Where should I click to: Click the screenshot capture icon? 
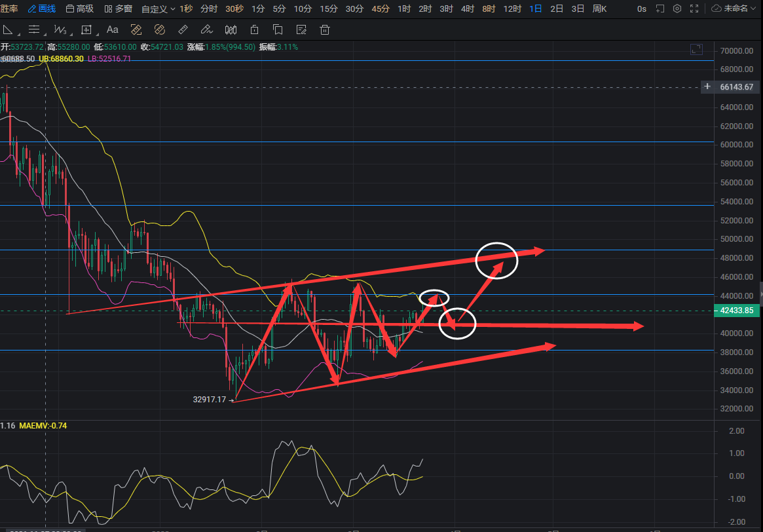660,9
